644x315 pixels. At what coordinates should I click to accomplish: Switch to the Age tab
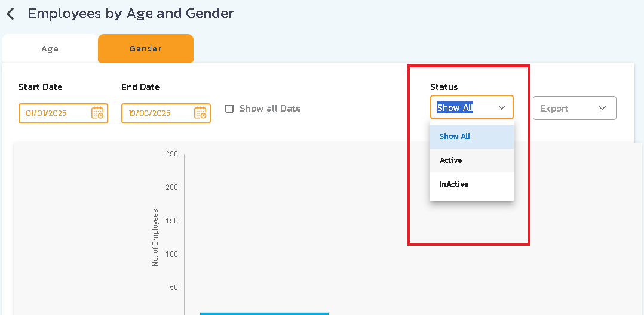50,49
